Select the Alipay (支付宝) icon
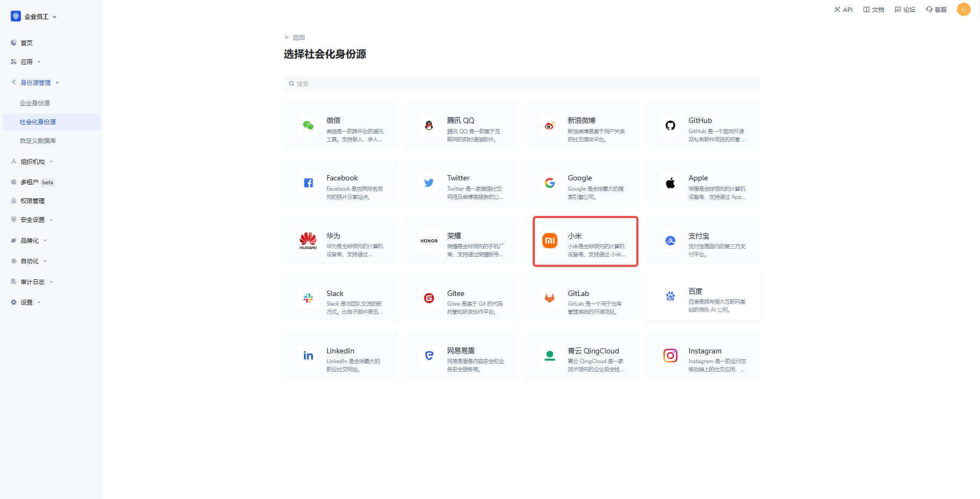 [x=670, y=241]
